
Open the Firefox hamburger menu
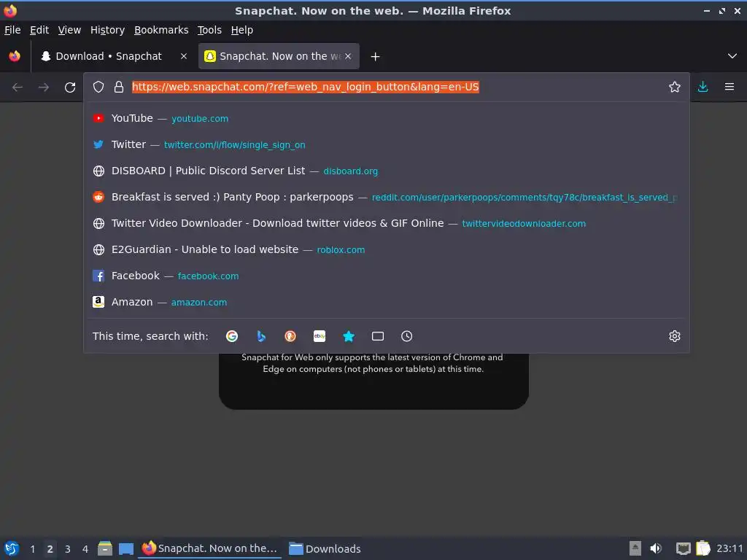(x=729, y=87)
